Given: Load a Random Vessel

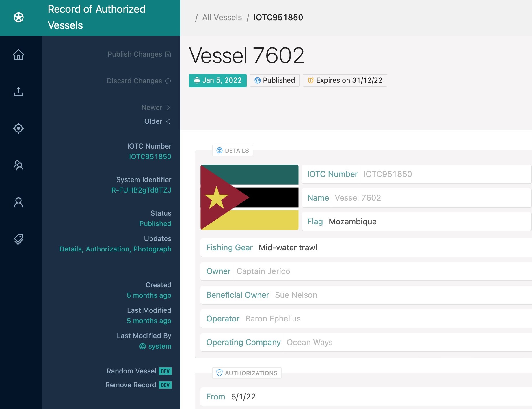Looking at the screenshot, I should 131,371.
